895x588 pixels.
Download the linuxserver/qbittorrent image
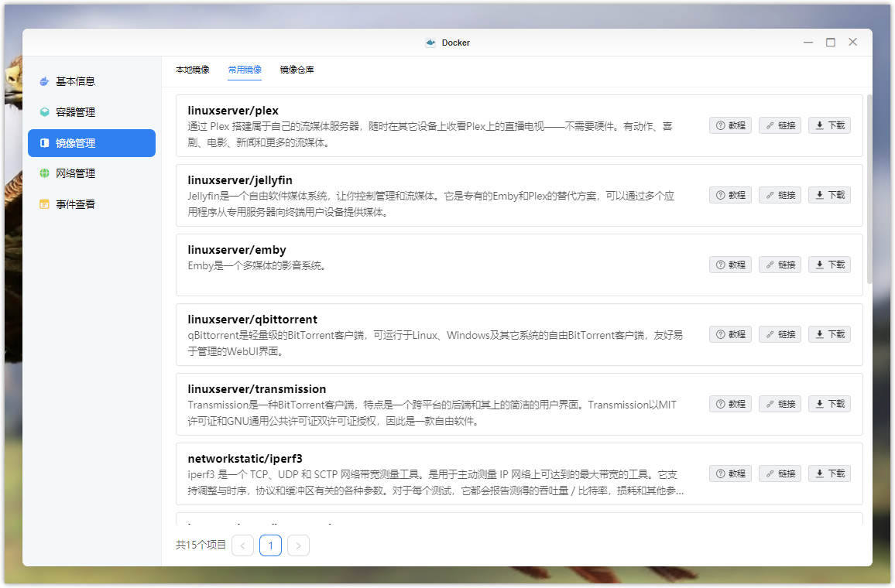(x=829, y=334)
